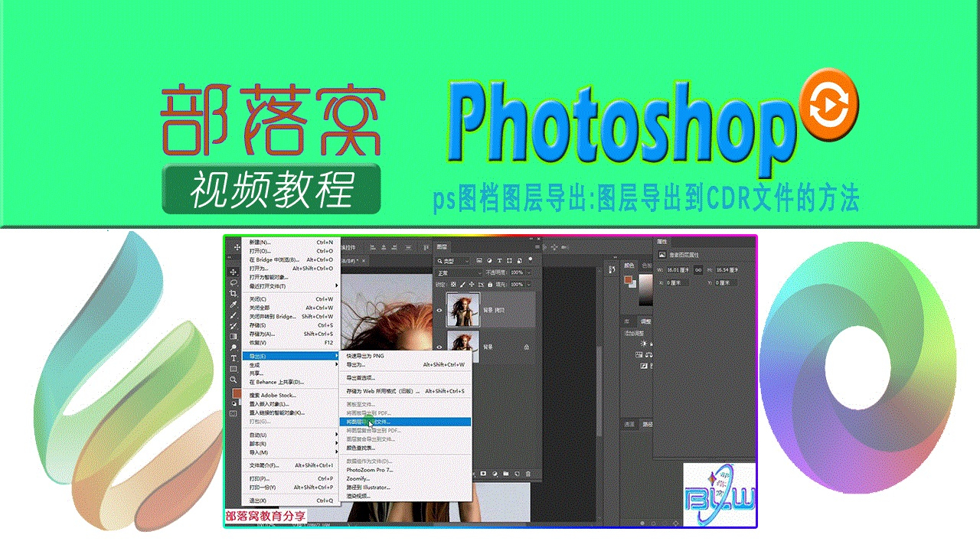Expand the 自动(U) submenu

(290, 435)
